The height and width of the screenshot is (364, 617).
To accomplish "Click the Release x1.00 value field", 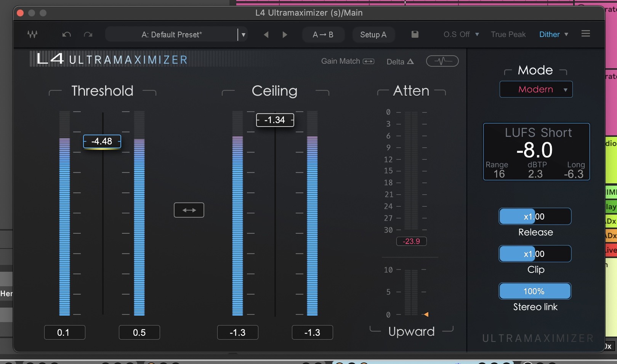I will (x=535, y=216).
